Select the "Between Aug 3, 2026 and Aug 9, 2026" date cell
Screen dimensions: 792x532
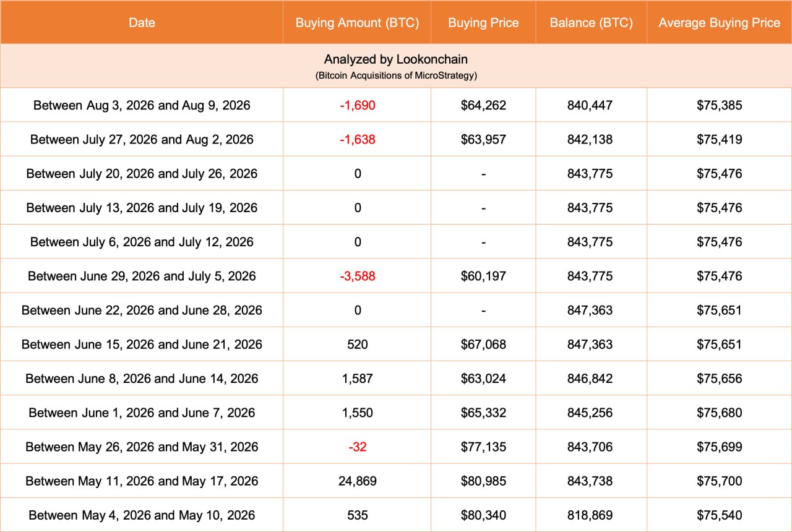pos(142,105)
